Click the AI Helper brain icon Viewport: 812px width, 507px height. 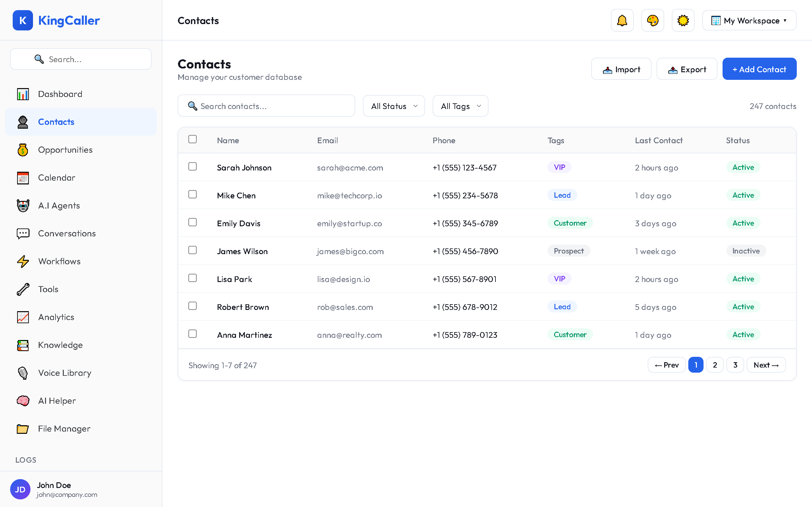coord(23,401)
